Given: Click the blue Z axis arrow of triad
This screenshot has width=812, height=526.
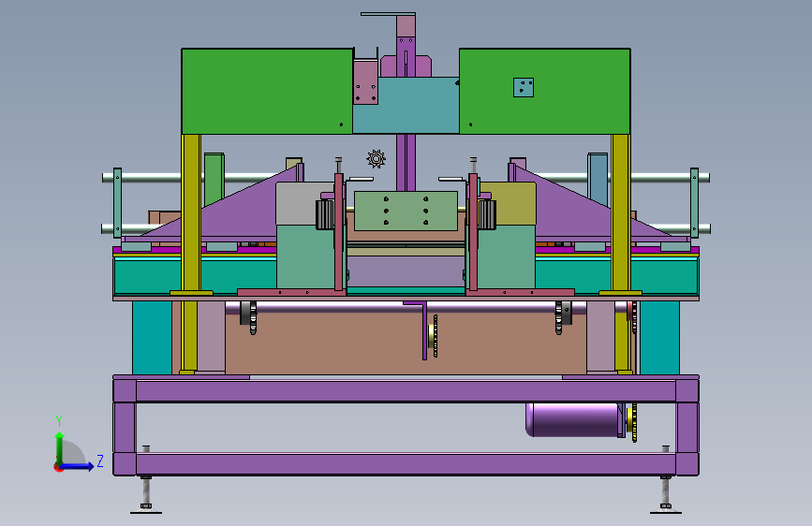Looking at the screenshot, I should coord(79,466).
